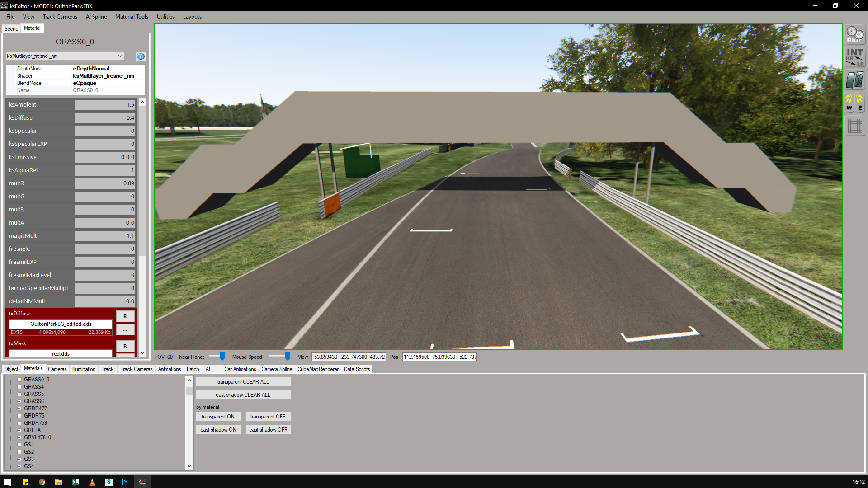
Task: Expand the GRASS5 material node
Action: (19, 394)
